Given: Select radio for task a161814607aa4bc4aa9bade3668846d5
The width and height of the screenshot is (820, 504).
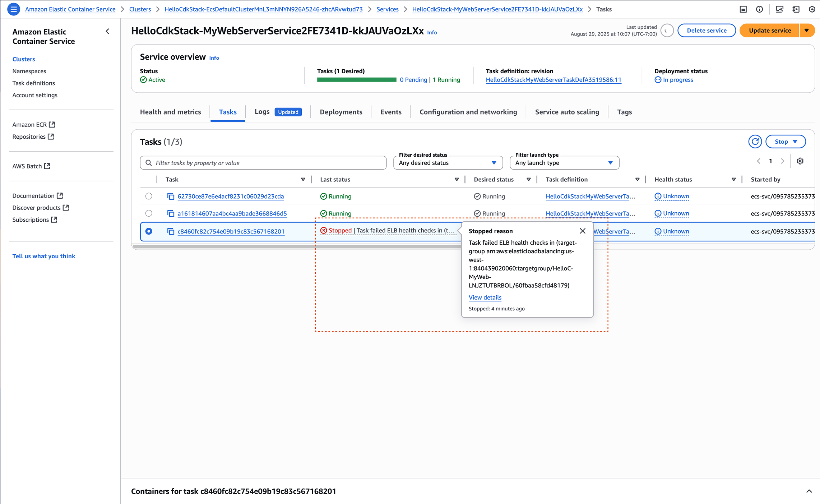Looking at the screenshot, I should (149, 213).
